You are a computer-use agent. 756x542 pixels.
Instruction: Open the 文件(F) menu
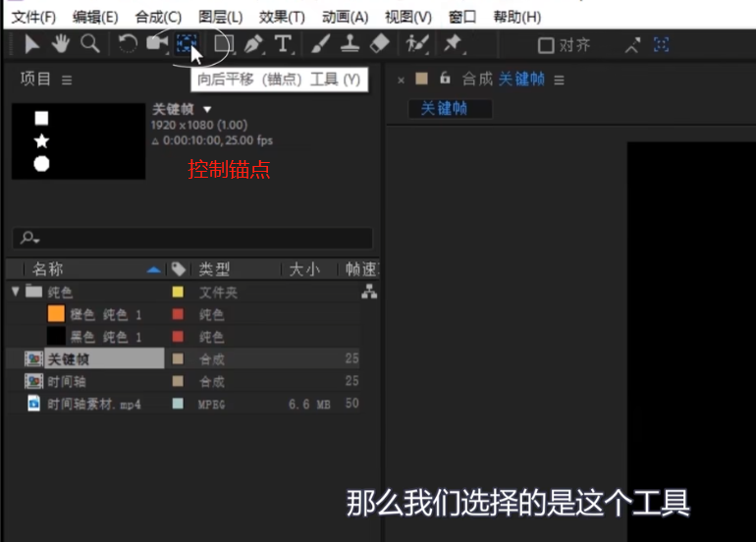[x=33, y=18]
